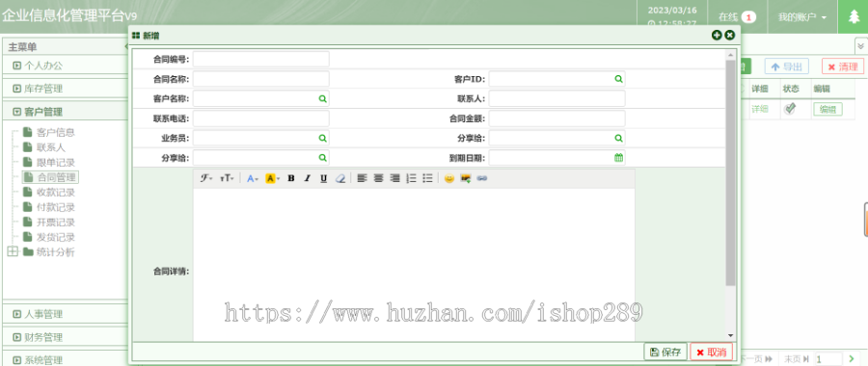Screen dimensions: 868x366
Task: Jump to last page with 末页
Action: (x=798, y=359)
